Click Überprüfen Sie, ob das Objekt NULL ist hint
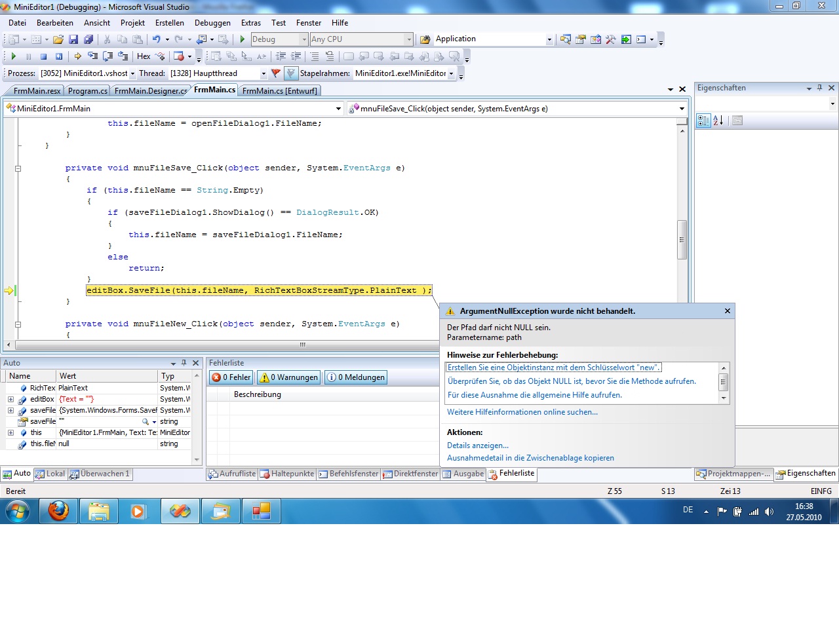This screenshot has width=839, height=644. 572,381
